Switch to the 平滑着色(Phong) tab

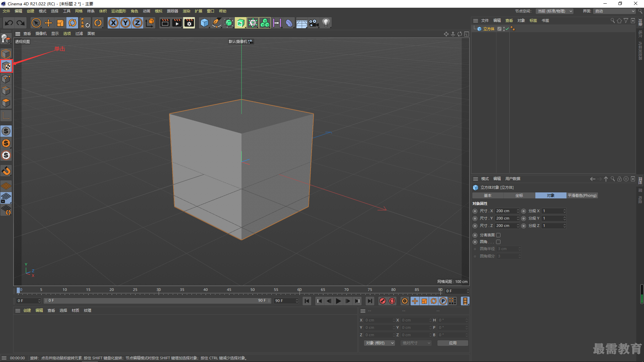pos(582,195)
